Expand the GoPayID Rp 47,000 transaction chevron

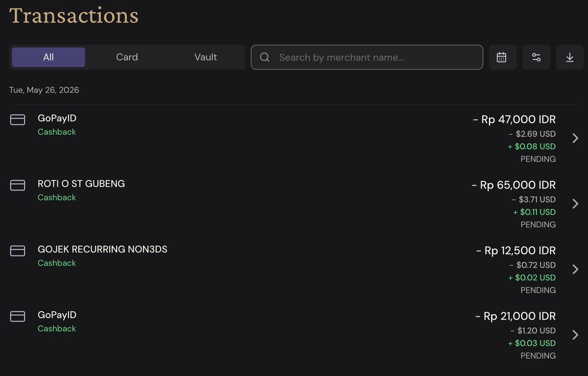click(576, 138)
